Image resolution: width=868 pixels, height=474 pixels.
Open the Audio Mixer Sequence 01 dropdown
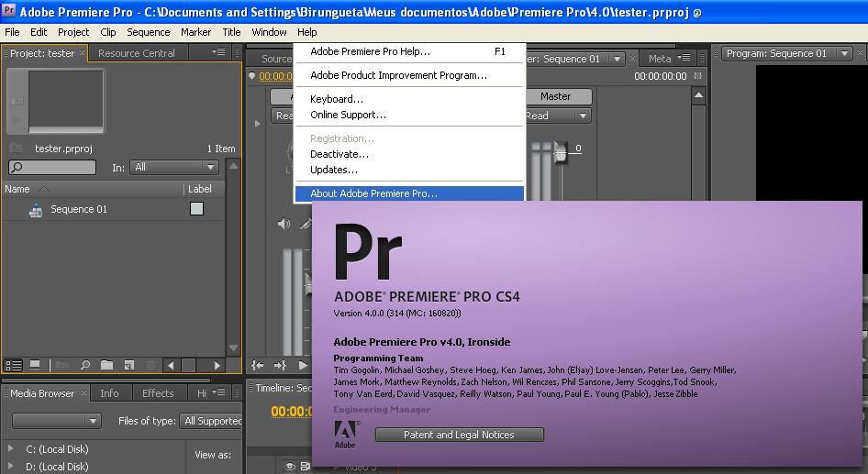click(617, 59)
